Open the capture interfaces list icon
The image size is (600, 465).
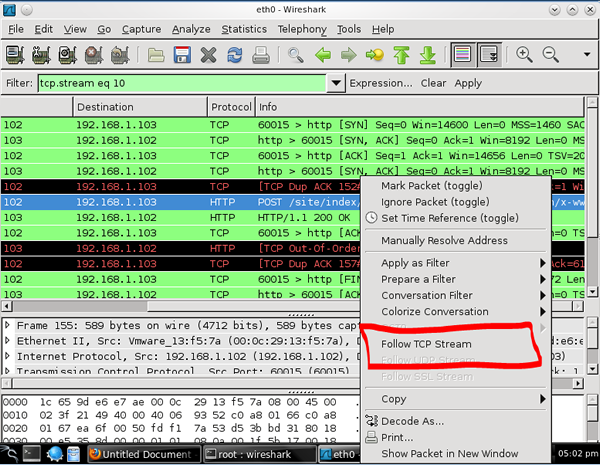pos(16,55)
